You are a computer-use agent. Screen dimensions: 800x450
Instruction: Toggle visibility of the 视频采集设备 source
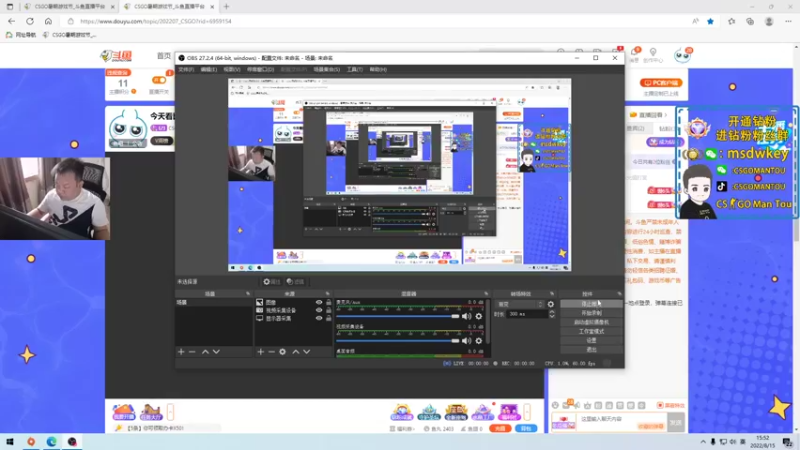319,310
